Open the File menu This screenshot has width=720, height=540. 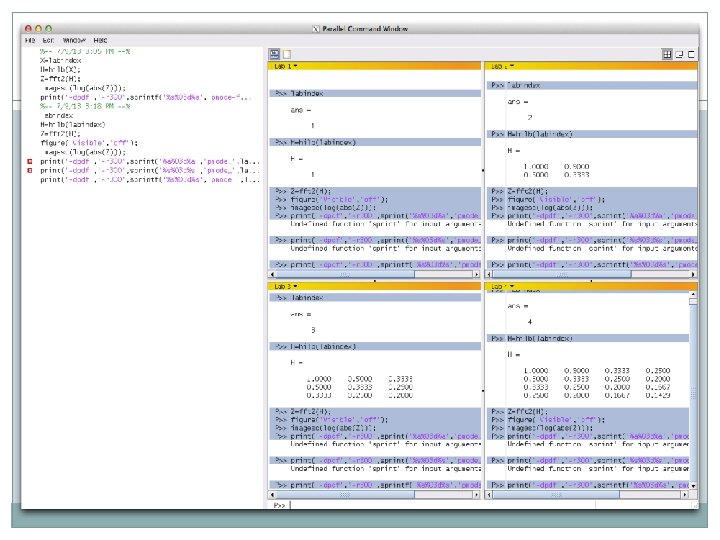(x=30, y=40)
